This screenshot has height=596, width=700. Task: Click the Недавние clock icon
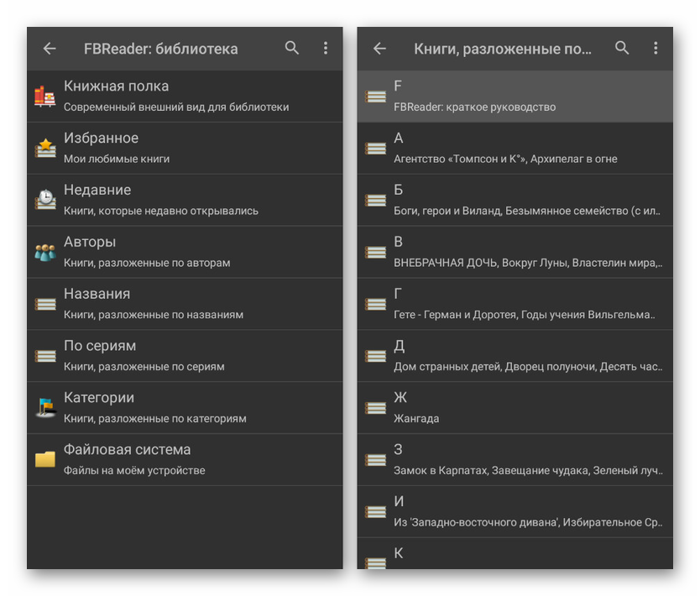tap(45, 200)
